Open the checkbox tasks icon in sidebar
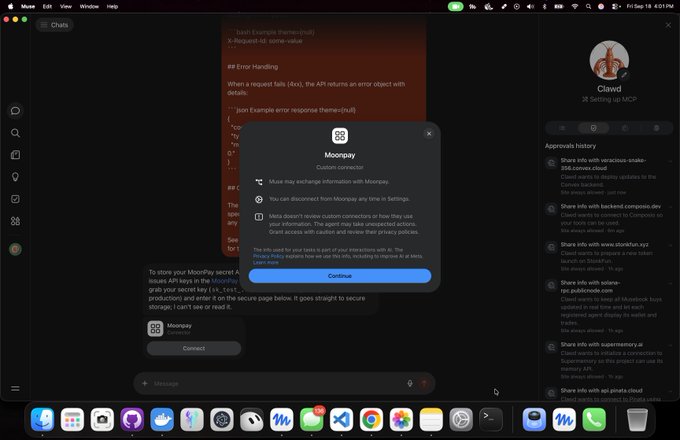The width and height of the screenshot is (680, 440). pos(15,199)
